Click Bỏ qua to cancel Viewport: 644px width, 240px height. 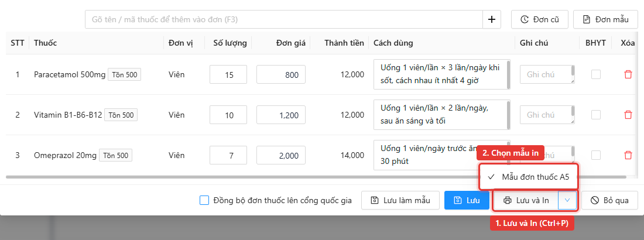tap(609, 200)
